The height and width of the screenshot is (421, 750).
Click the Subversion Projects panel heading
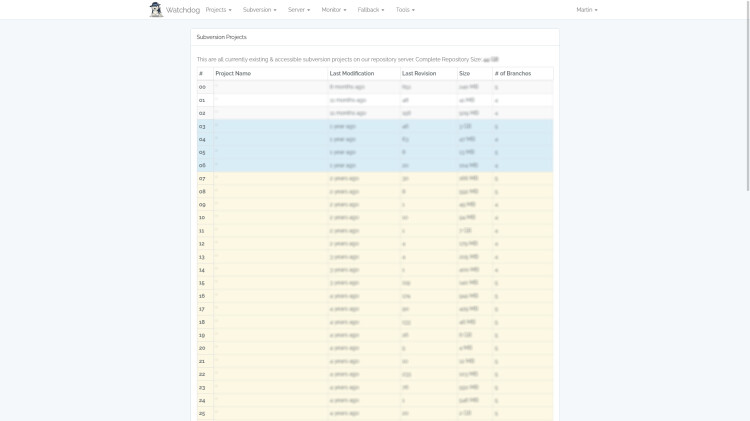tap(221, 37)
